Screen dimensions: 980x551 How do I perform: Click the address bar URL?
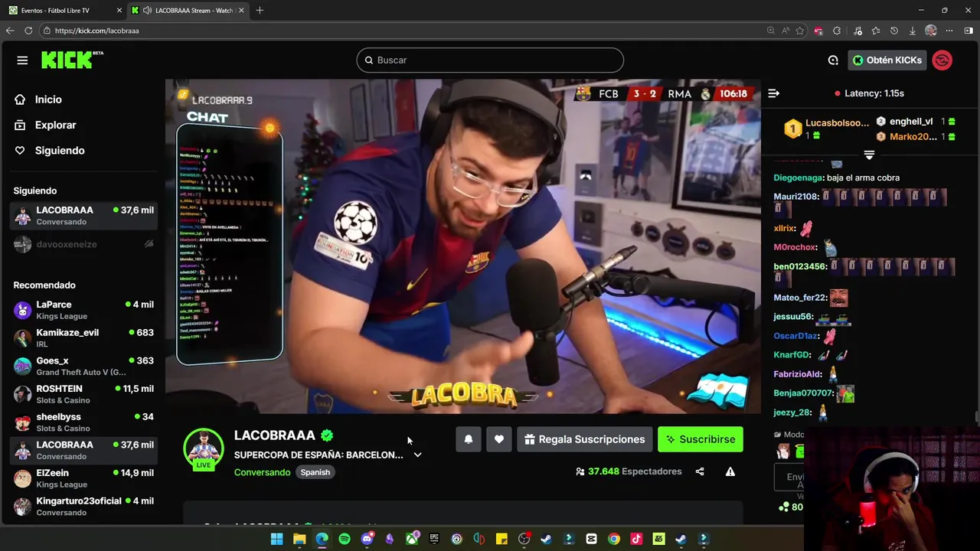click(96, 31)
